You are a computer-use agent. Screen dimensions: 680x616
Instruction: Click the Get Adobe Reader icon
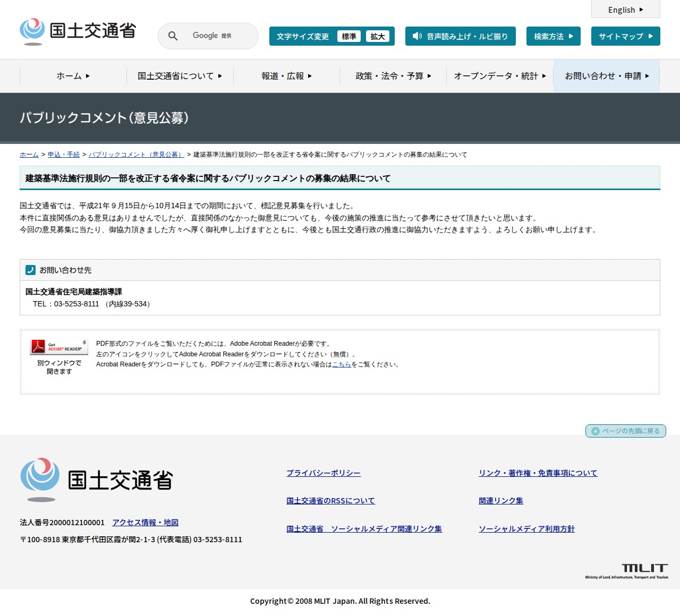tap(58, 347)
